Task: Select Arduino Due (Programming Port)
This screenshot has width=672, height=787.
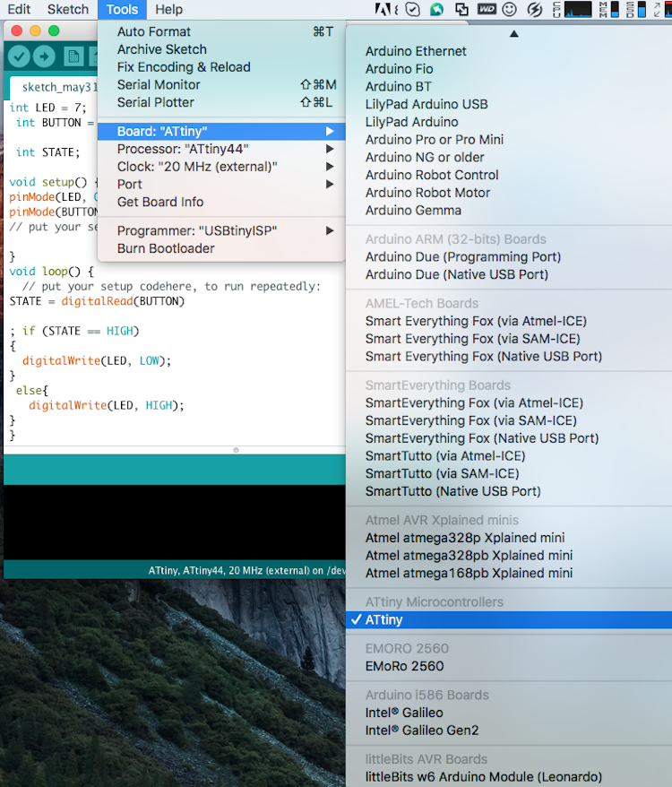Action: [509, 256]
